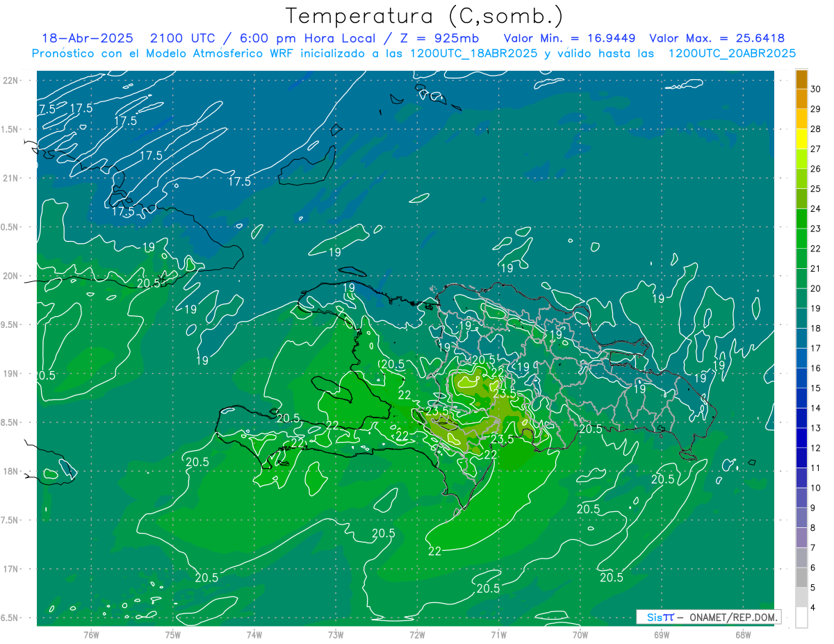This screenshot has height=644, width=834.
Task: Click the "19N" latitude axis label
Action: pos(11,373)
